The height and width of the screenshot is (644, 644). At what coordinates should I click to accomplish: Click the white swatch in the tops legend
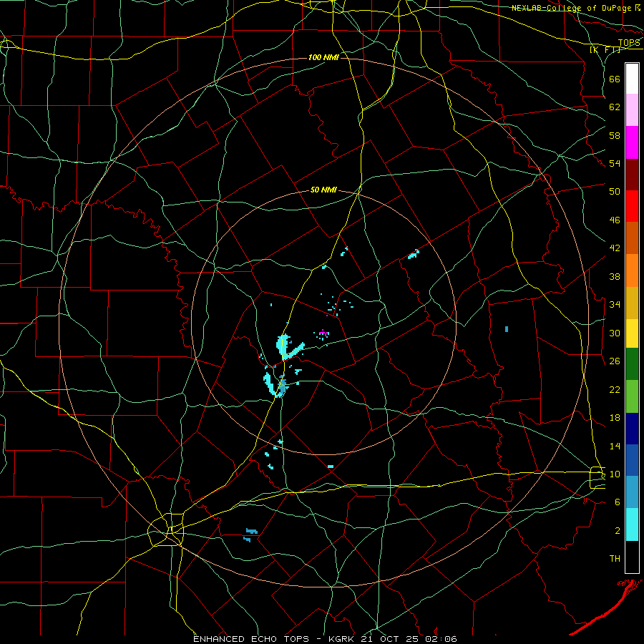click(632, 79)
